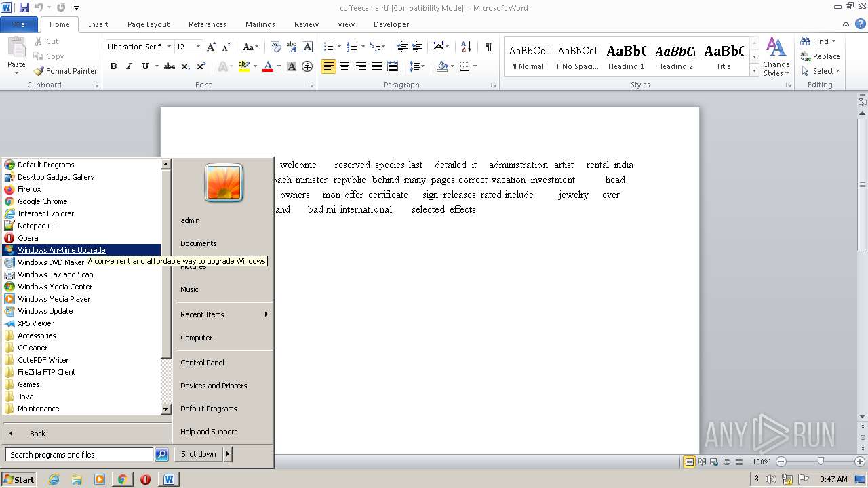Expand Styles gallery More arrow
The height and width of the screenshot is (488, 868).
pyautogui.click(x=754, y=70)
